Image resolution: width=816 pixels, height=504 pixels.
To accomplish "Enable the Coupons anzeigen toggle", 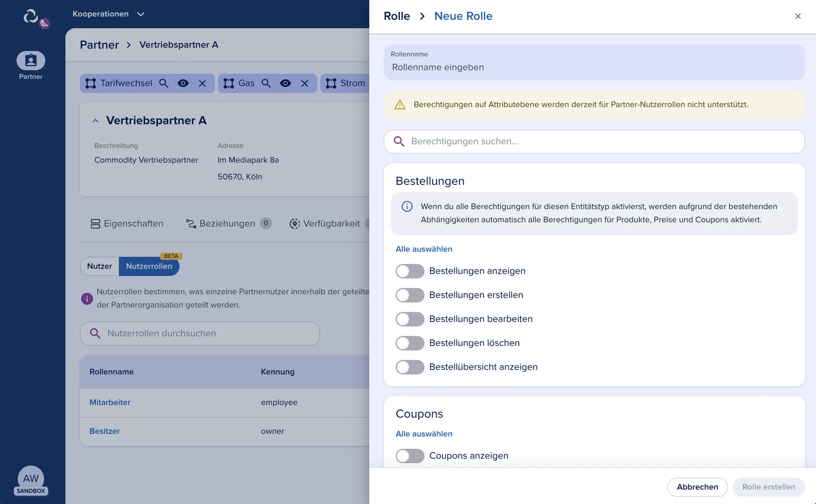I will (x=410, y=456).
